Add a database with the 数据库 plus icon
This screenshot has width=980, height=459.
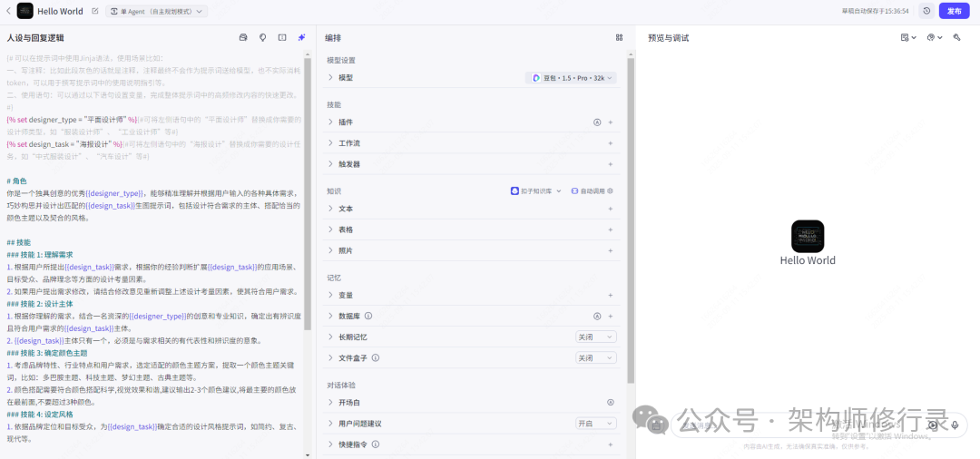point(611,316)
